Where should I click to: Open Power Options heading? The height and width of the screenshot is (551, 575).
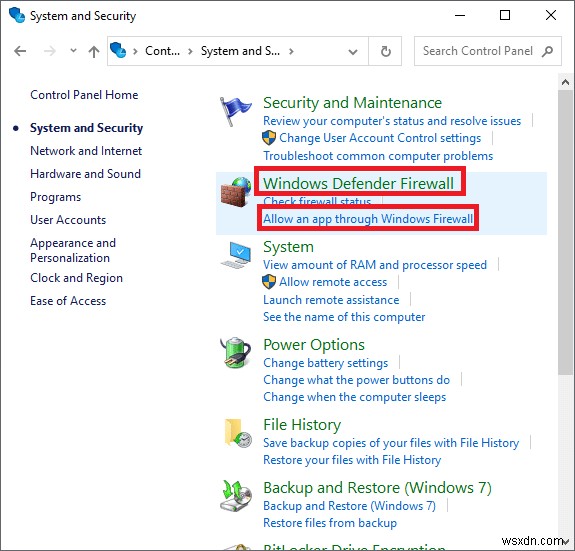[x=314, y=345]
